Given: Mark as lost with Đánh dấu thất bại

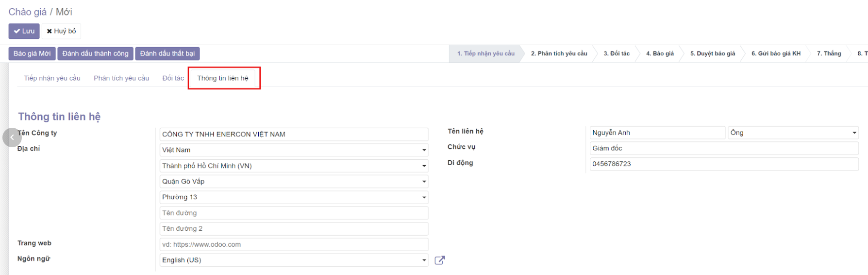Looking at the screenshot, I should (167, 53).
